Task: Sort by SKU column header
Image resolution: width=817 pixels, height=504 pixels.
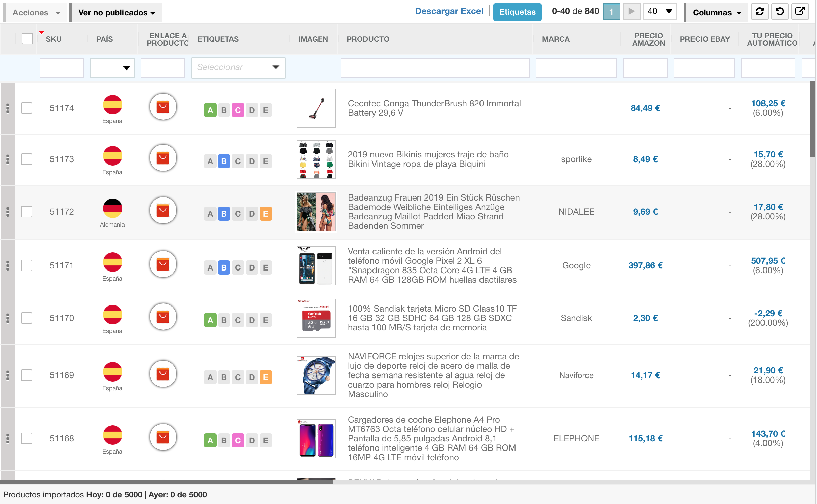Action: [54, 39]
